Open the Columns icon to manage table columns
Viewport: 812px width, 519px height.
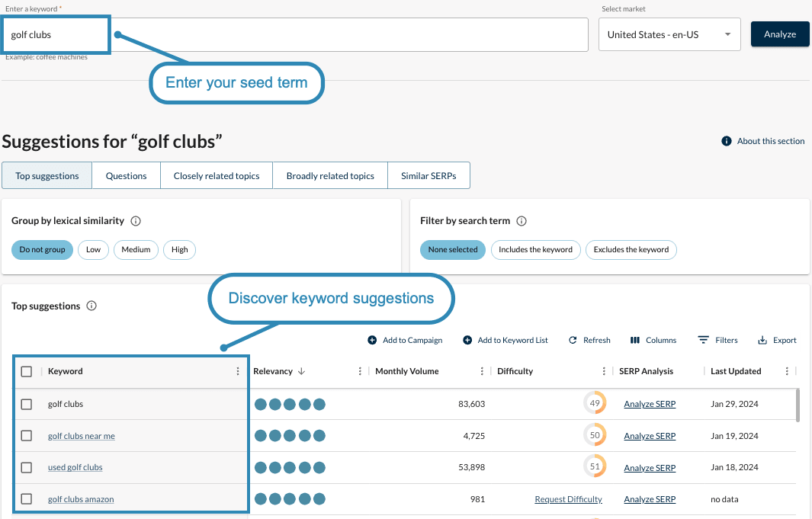coord(637,340)
